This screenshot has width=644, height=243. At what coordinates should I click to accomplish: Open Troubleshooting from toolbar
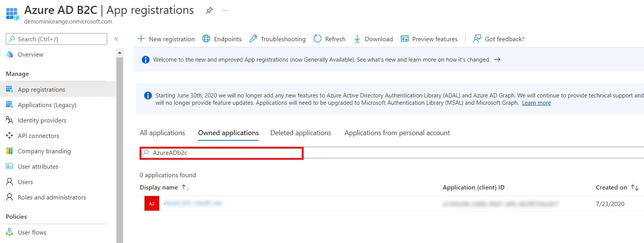pos(277,39)
